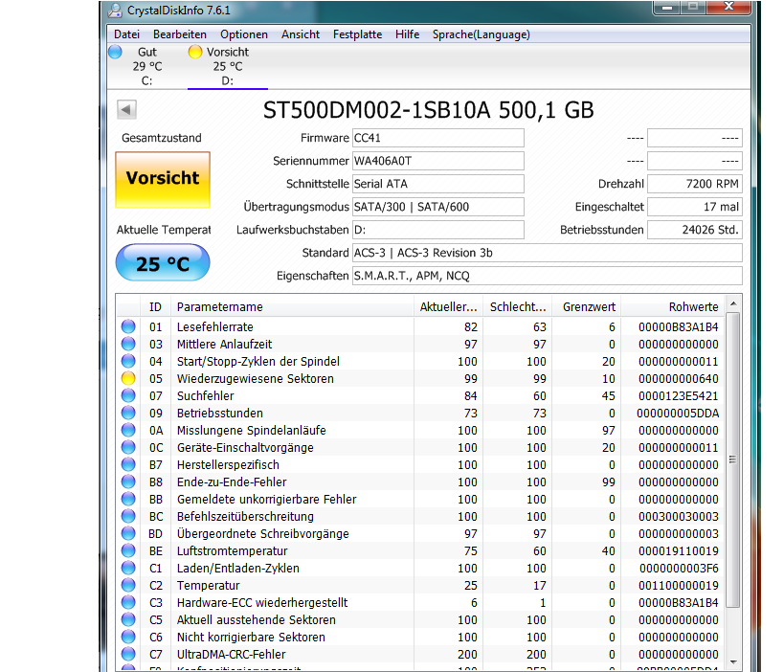Click the Drehzahl value 7200 RPM

coord(695,184)
